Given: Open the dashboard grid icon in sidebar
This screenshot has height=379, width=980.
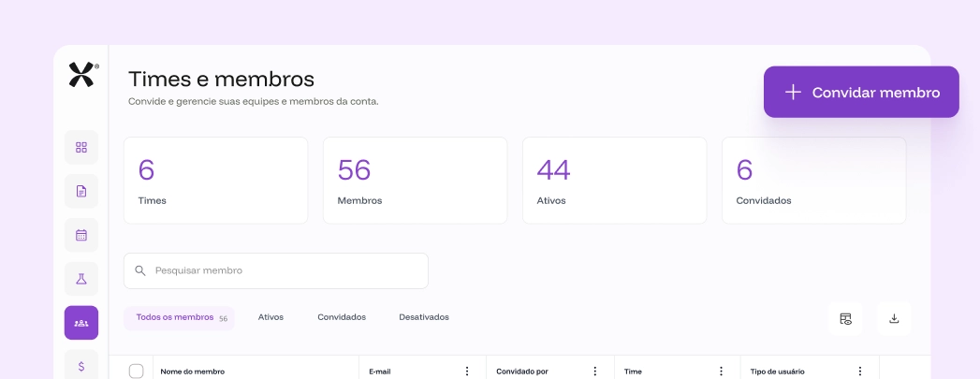Looking at the screenshot, I should [81, 147].
